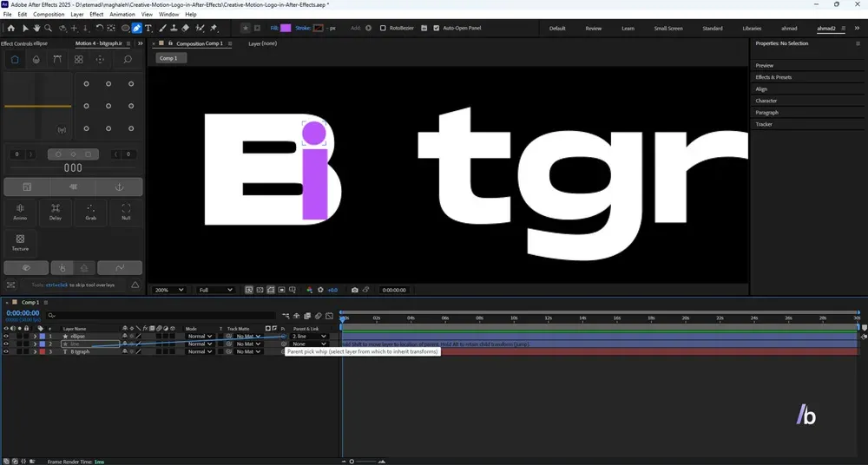Viewport: 868px width, 465px height.
Task: Click parent pick whip for ellipse layer
Action: point(284,336)
